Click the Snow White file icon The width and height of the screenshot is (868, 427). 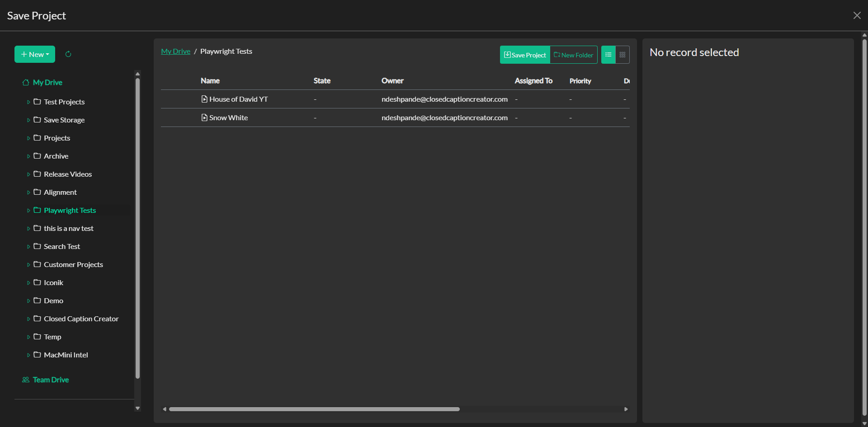pos(204,117)
